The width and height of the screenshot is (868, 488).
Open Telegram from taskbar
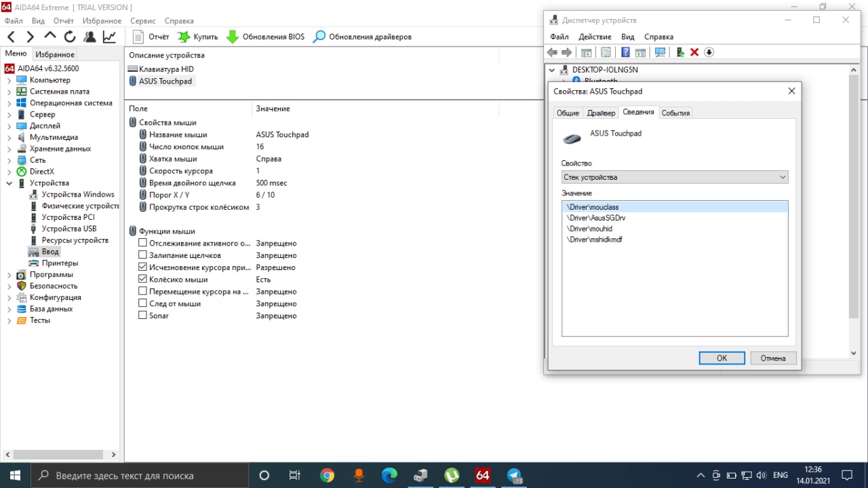[515, 475]
